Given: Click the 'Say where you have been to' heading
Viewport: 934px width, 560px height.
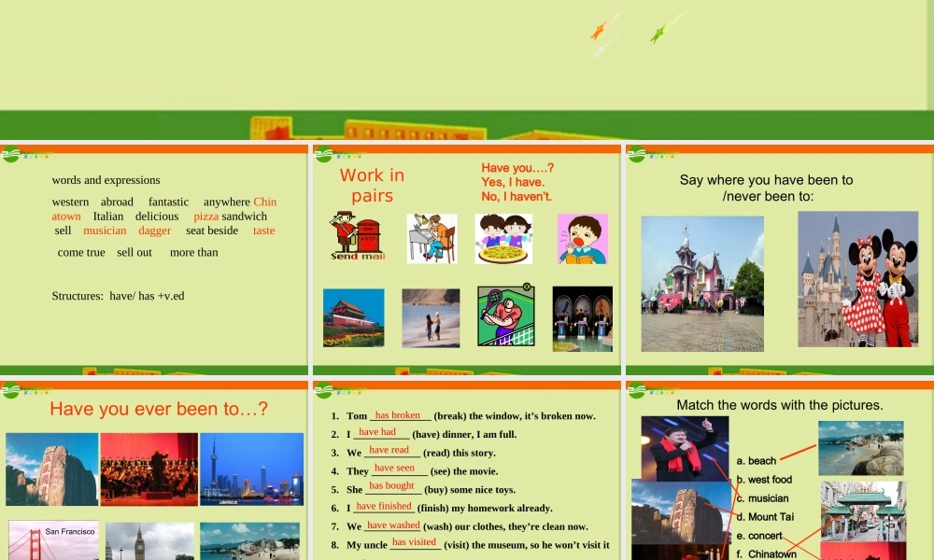Looking at the screenshot, I should coord(766,180).
